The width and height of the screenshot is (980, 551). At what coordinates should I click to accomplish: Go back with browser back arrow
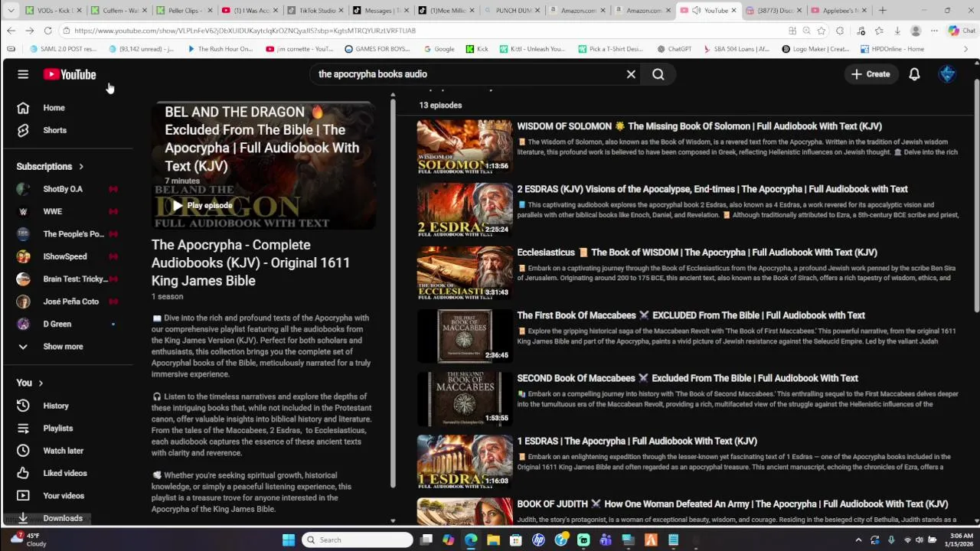coord(11,31)
